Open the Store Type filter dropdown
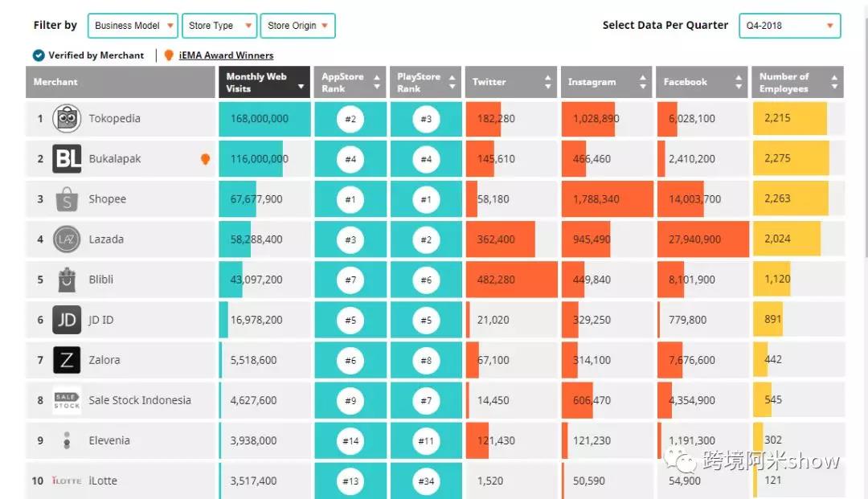The image size is (868, 499). (219, 26)
